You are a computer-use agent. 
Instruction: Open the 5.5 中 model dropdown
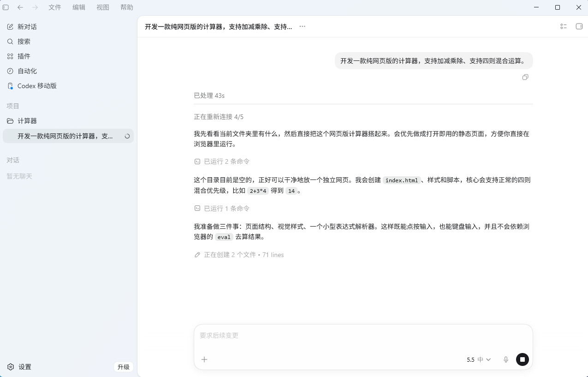(479, 359)
